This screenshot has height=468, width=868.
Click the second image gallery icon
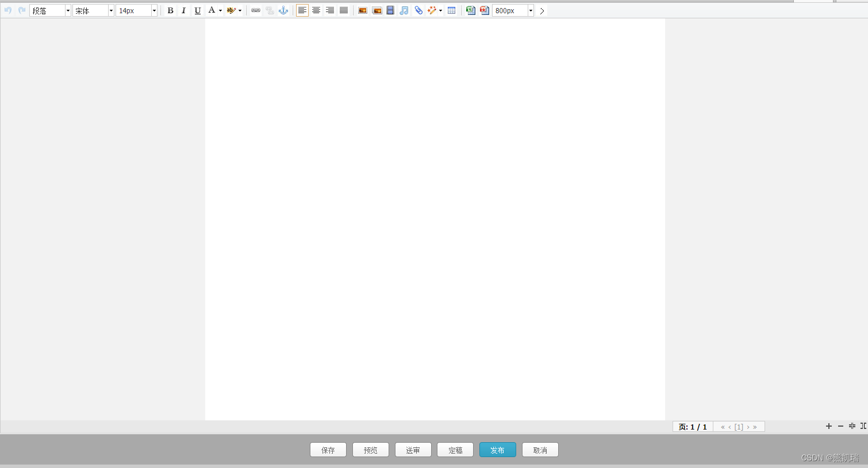377,10
